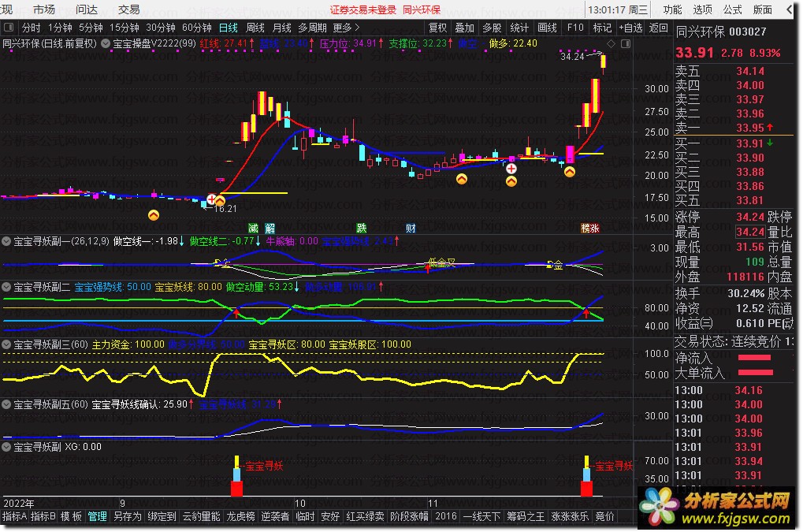This screenshot has height=532, width=803.
Task: Click 另存为 in bottom bar
Action: click(x=127, y=517)
